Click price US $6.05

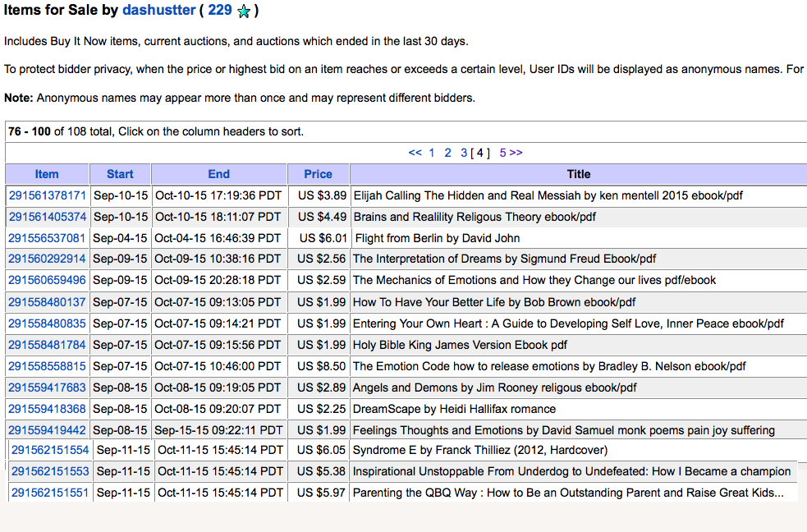tap(321, 450)
